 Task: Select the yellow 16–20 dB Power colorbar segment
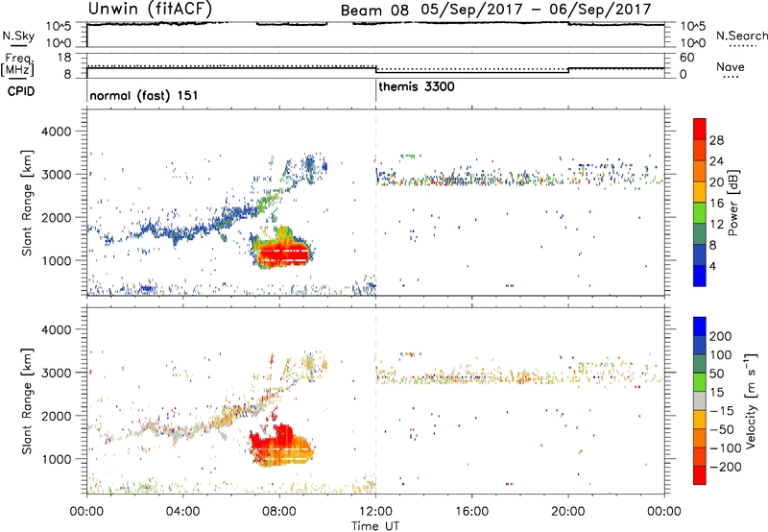[x=700, y=191]
